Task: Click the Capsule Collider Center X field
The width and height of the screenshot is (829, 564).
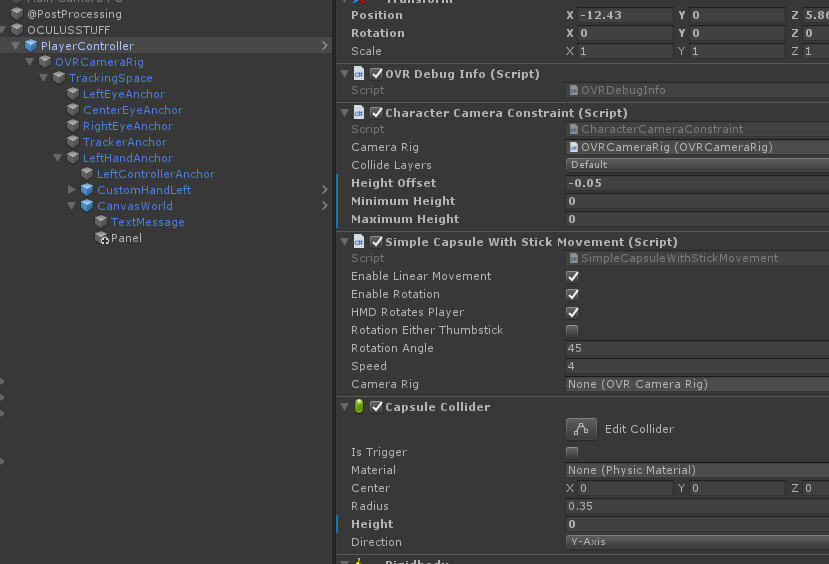Action: pos(625,488)
